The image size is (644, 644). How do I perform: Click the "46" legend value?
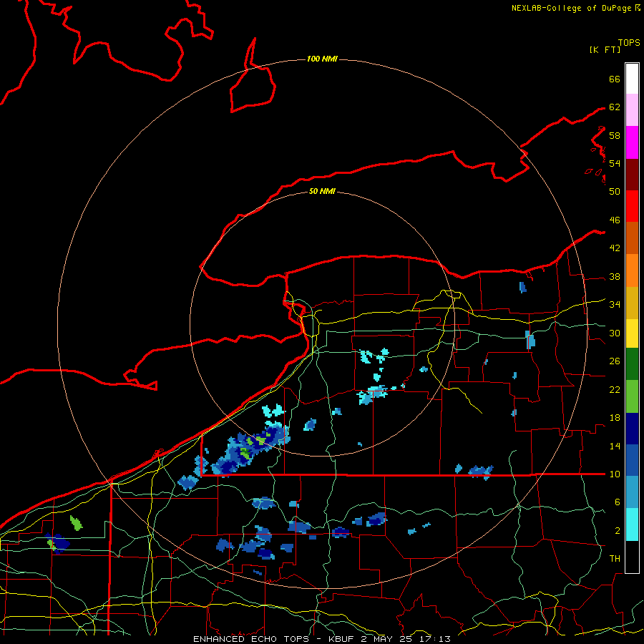[615, 220]
